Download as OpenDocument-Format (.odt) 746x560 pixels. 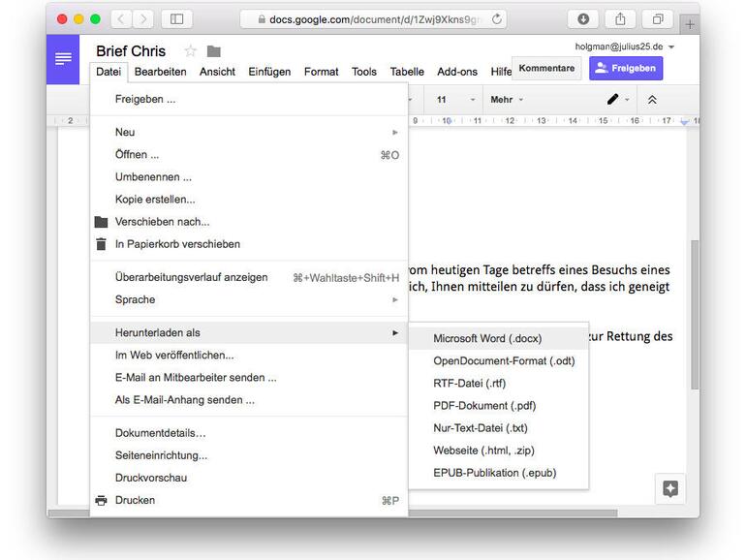499,360
